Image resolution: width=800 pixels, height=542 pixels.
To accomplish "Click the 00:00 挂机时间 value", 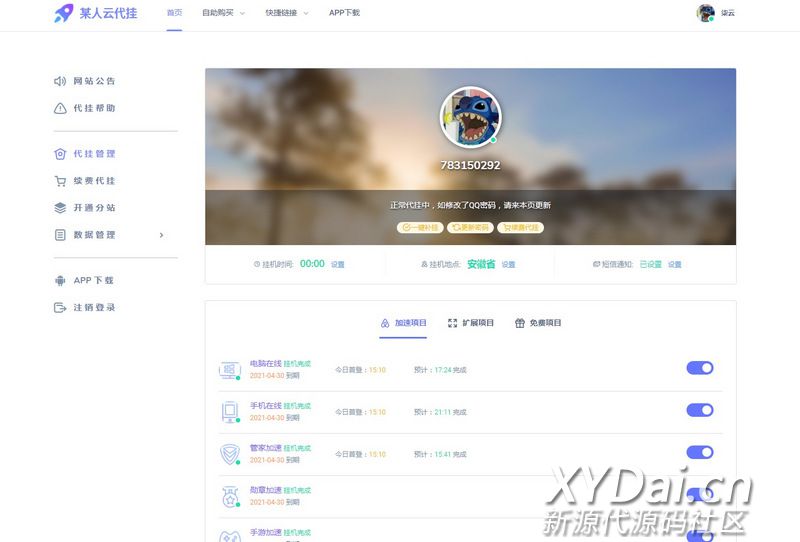I will [x=312, y=264].
